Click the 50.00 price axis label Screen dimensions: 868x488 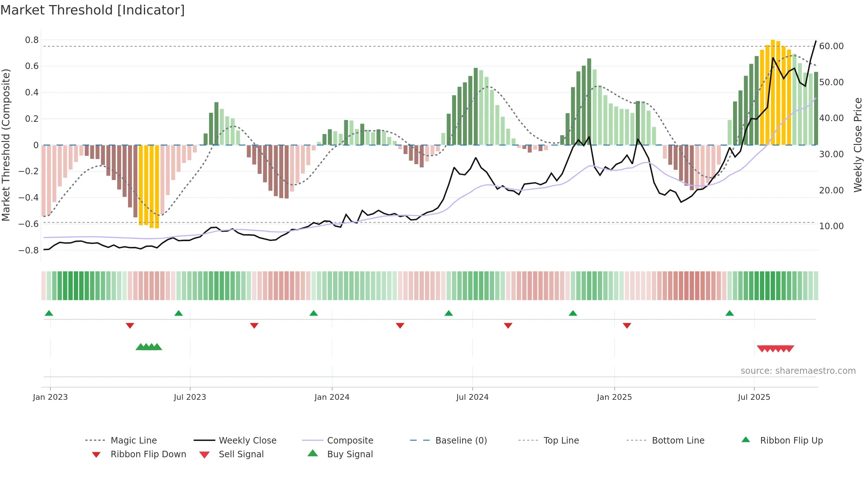[831, 82]
